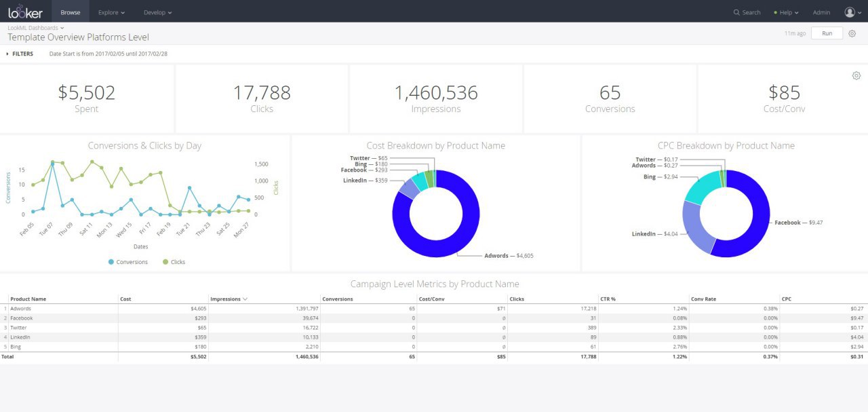Click the Total row label
The height and width of the screenshot is (412, 868).
pos(7,356)
